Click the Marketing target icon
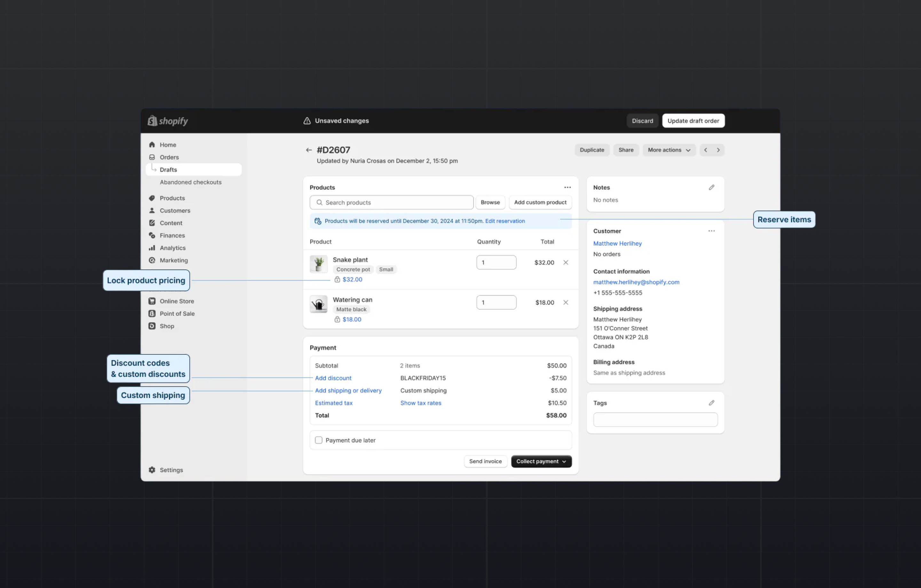The image size is (921, 588). [x=152, y=260]
